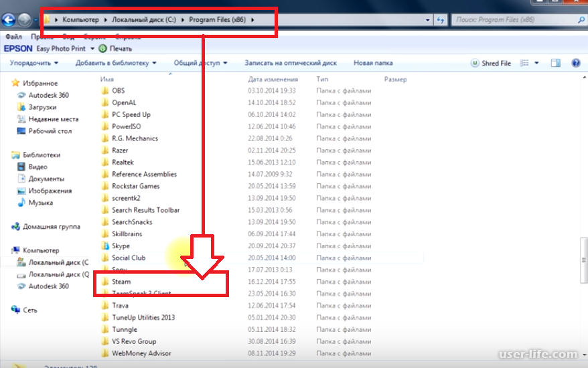Screen dimensions: 588x368
Task: Click the Изображения library icon
Action: (21, 191)
